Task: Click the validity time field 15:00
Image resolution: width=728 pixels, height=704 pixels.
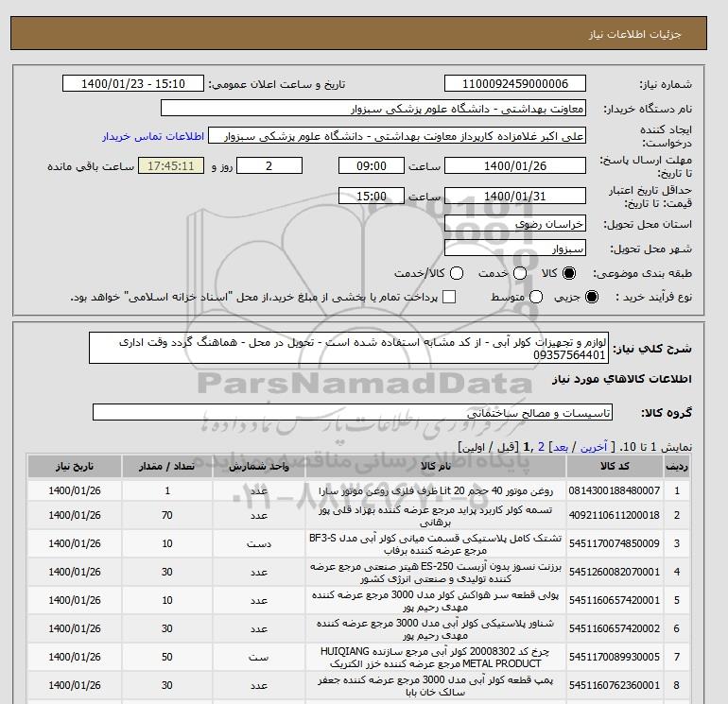Action: coord(372,196)
